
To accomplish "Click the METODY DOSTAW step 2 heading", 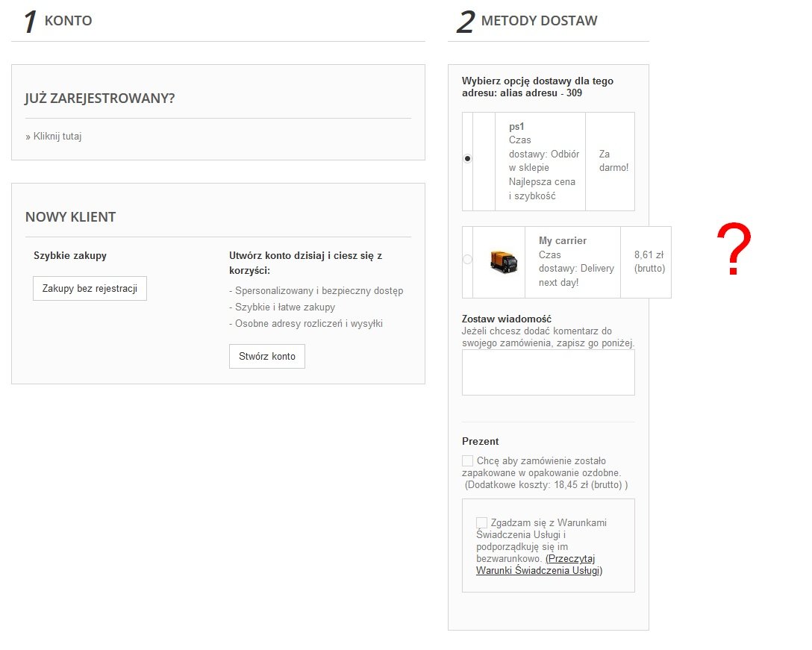I will tap(539, 21).
